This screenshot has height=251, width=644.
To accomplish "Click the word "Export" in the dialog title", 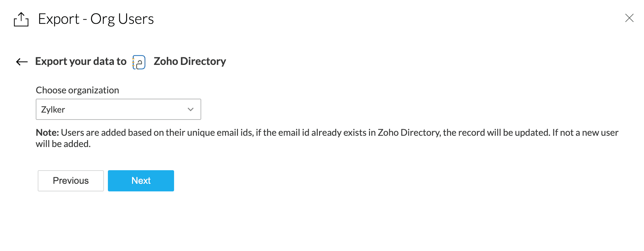I will pyautogui.click(x=59, y=19).
